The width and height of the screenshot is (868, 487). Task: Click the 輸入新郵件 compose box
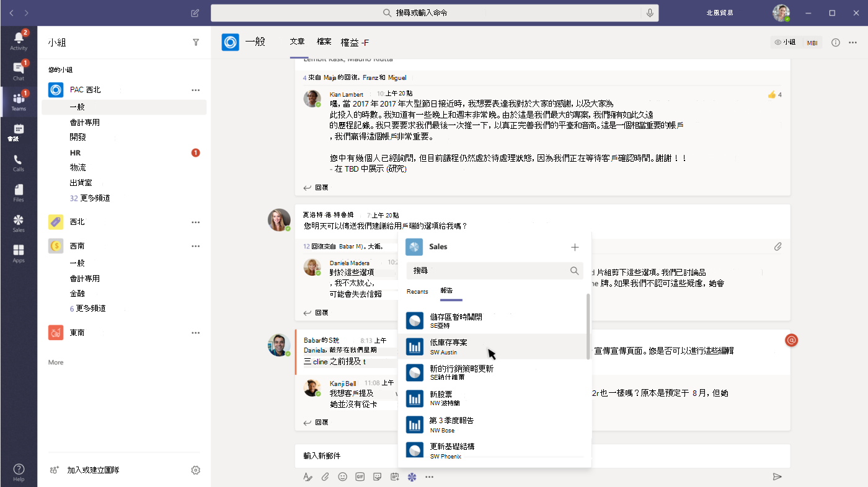[x=542, y=455]
